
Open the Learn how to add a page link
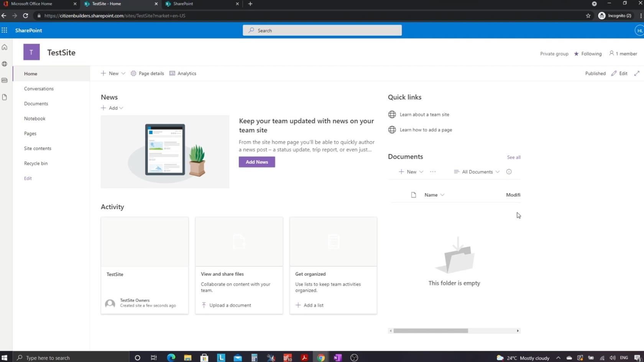pyautogui.click(x=426, y=130)
